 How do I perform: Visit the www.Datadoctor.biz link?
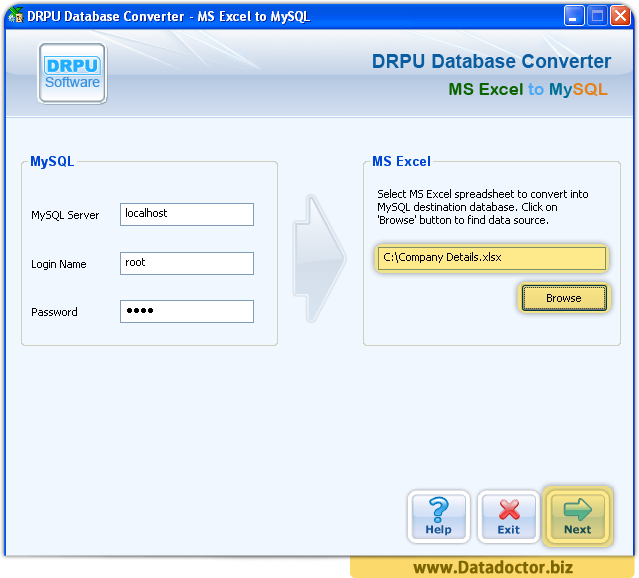pos(493,568)
